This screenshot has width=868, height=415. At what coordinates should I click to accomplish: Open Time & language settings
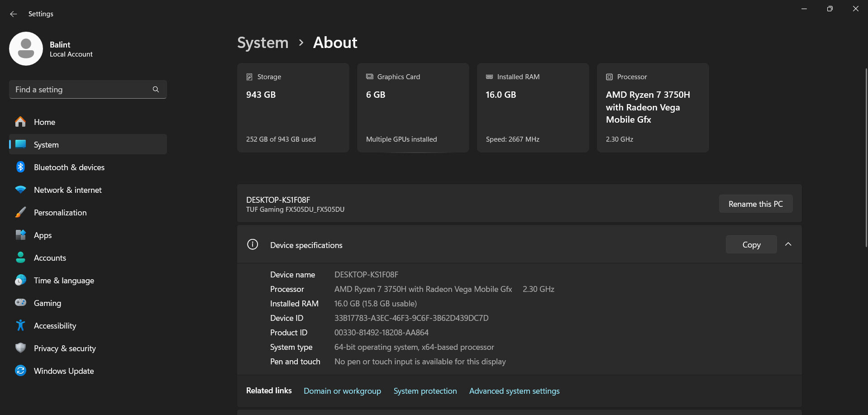click(88, 280)
